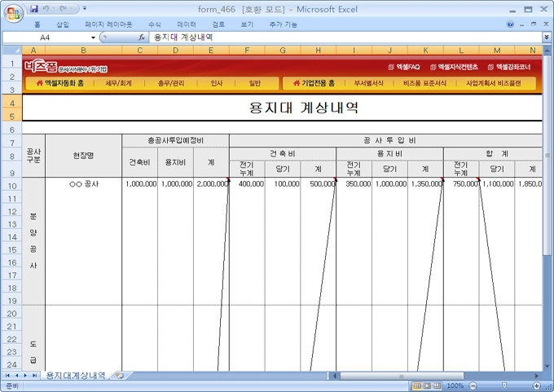Expand the formula bar
554x392 pixels.
point(546,37)
